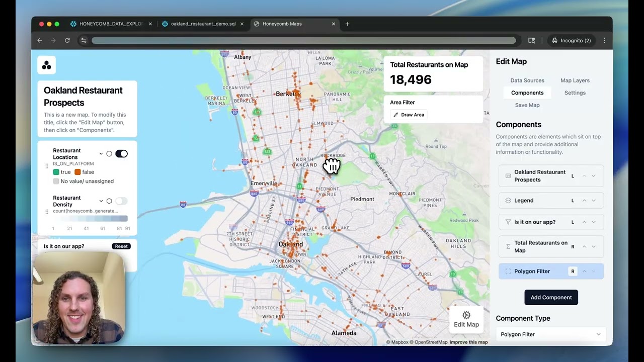Open the Settings tab

coord(575,93)
